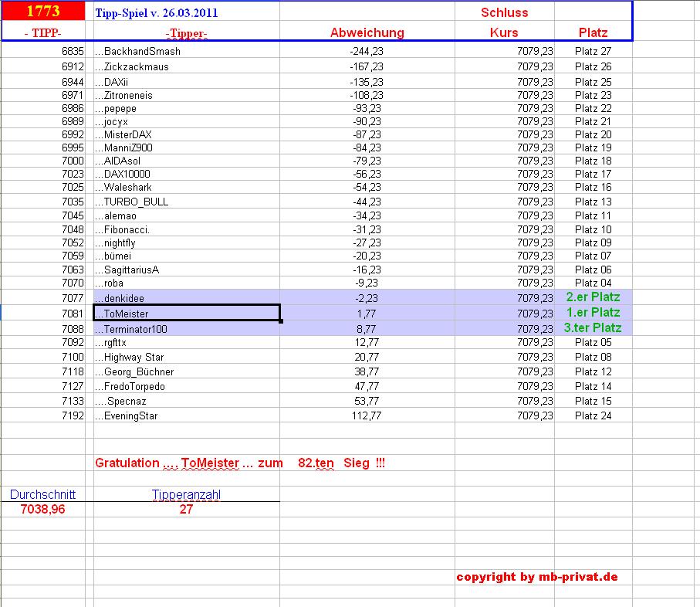Select the Fibonacci. tipper cell
700x607 pixels.
coord(187,229)
